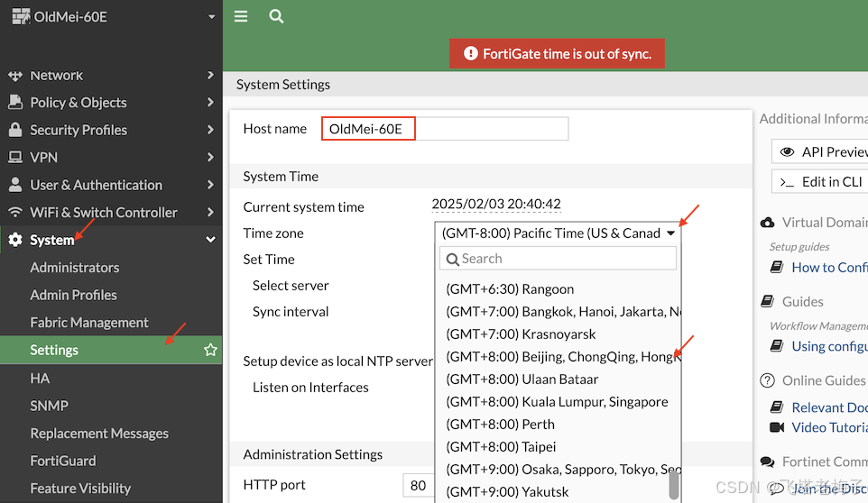The width and height of the screenshot is (868, 503).
Task: Go to FortiGuard page
Action: pyautogui.click(x=63, y=461)
